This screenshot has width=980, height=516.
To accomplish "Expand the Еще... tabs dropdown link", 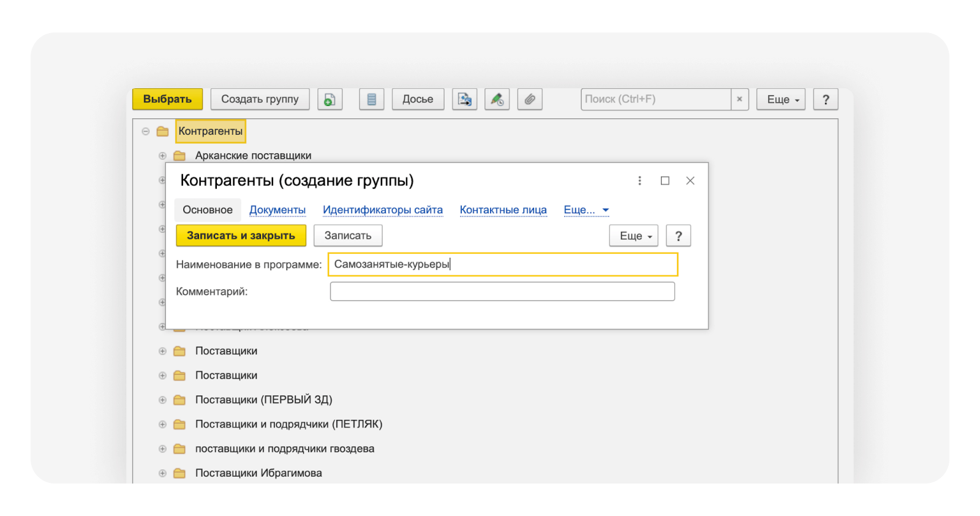I will [x=586, y=210].
